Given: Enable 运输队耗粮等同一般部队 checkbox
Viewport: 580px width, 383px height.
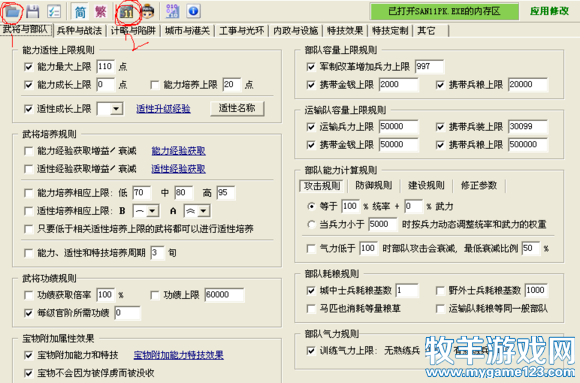Looking at the screenshot, I should pyautogui.click(x=440, y=309).
